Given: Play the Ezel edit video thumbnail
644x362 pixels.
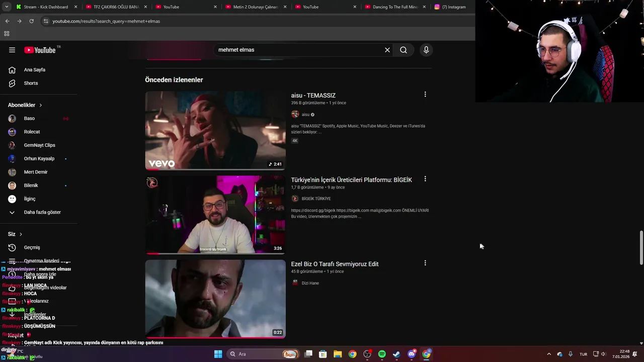Looking at the screenshot, I should [215, 299].
